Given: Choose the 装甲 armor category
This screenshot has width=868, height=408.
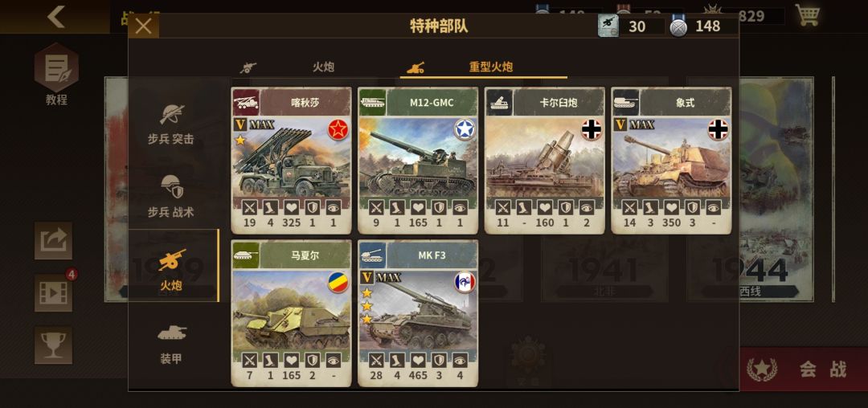Looking at the screenshot, I should click(170, 344).
